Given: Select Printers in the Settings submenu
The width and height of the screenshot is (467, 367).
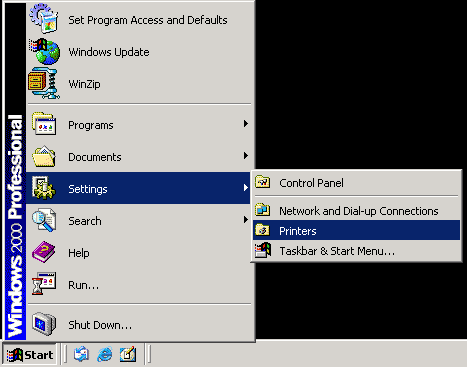Looking at the screenshot, I should click(x=356, y=230).
